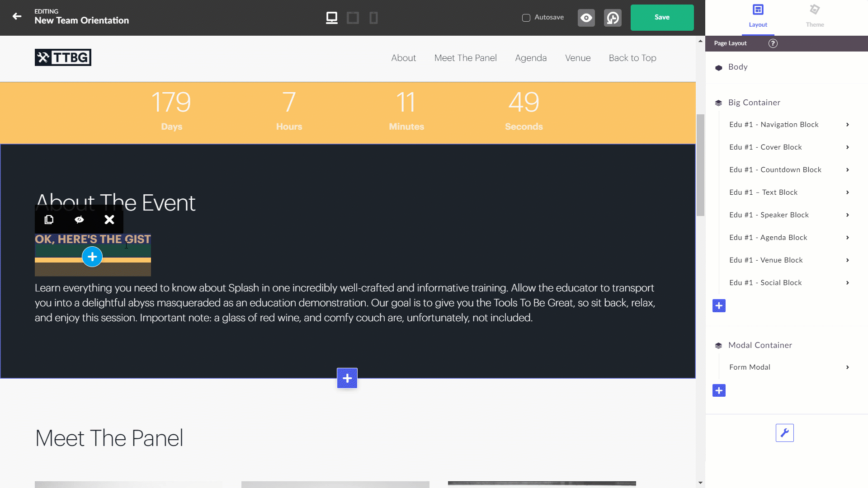Add a new block below Text Block
This screenshot has width=868, height=488.
[347, 378]
